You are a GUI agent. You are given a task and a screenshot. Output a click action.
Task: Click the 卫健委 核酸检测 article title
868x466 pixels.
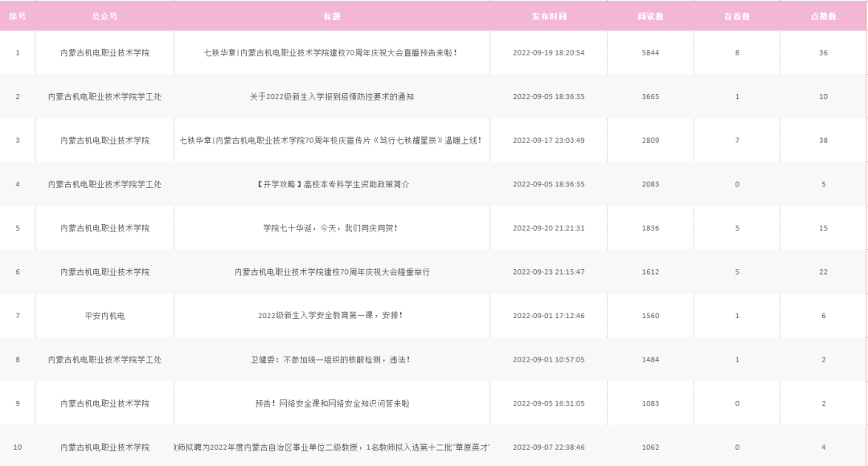tap(331, 360)
